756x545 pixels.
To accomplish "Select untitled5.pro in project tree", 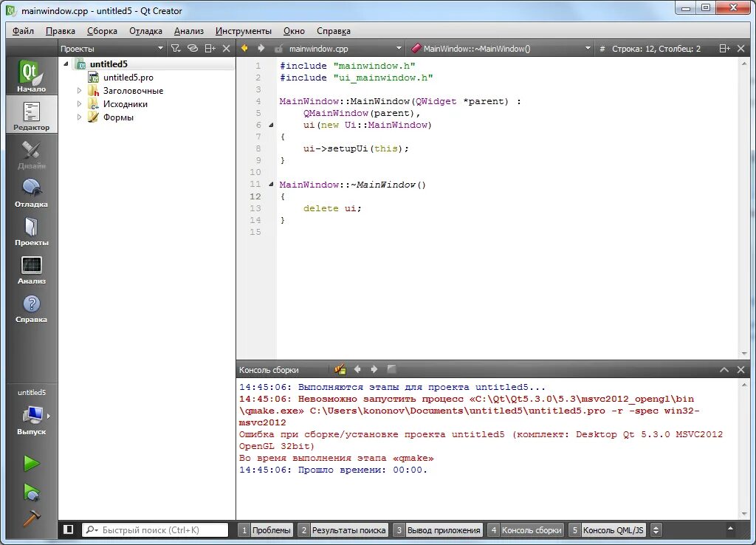I will click(x=128, y=77).
